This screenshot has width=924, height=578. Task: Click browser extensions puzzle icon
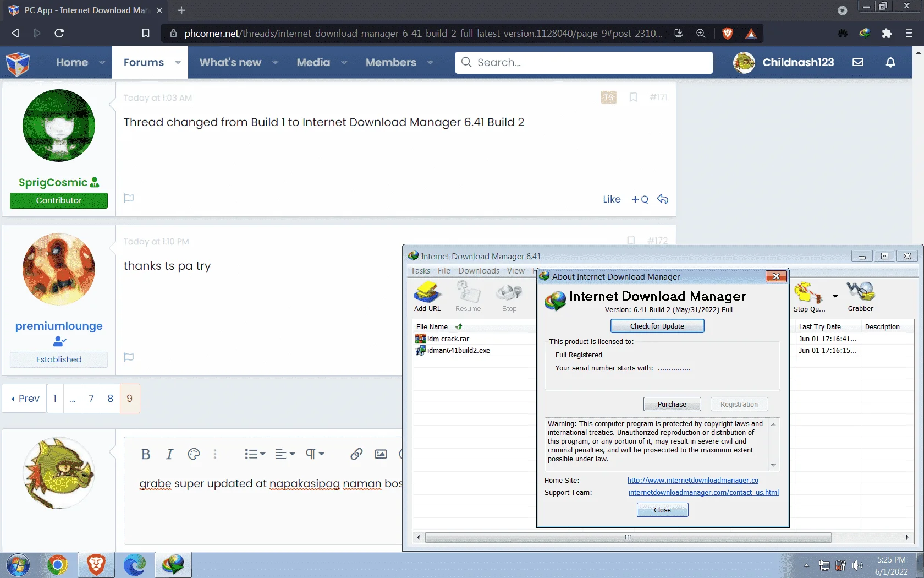pos(886,34)
